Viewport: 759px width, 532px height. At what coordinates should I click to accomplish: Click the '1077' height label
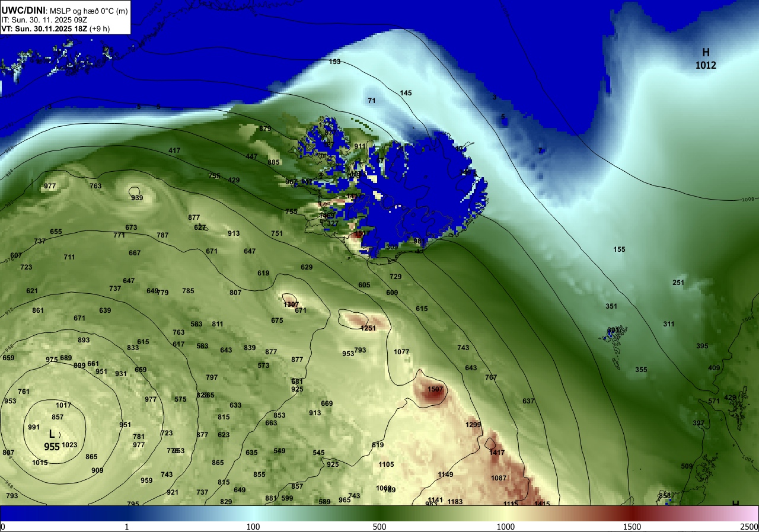point(401,352)
